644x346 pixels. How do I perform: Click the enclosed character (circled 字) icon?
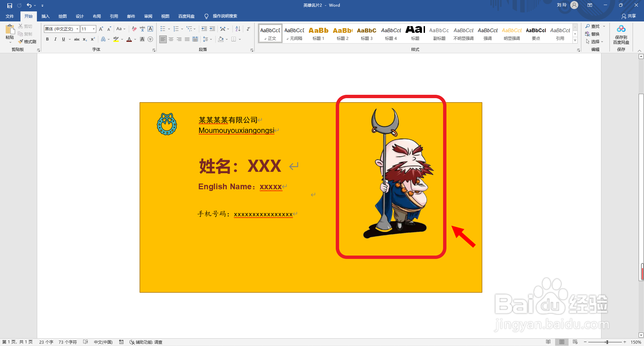150,39
